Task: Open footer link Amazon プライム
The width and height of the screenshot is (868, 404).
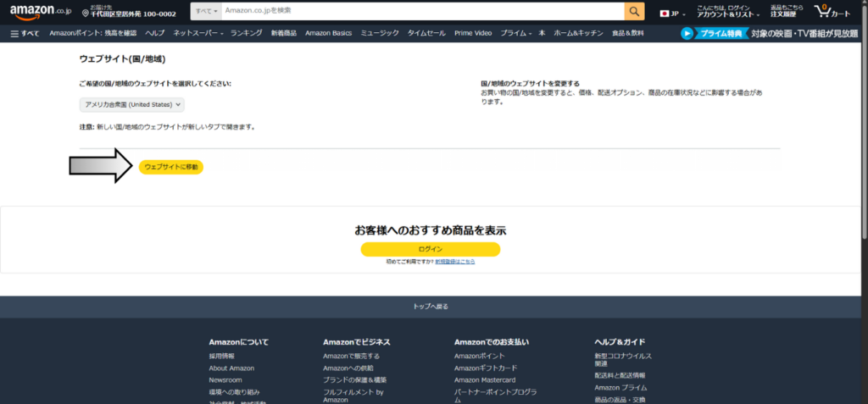Action: pyautogui.click(x=620, y=388)
